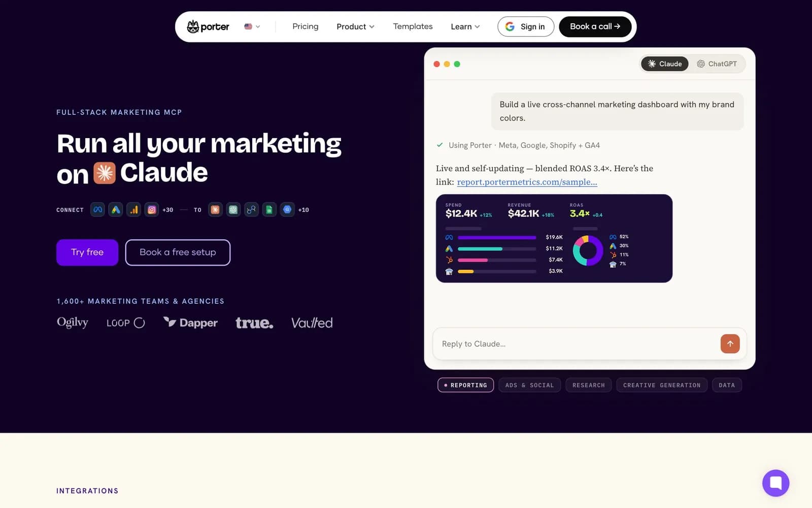Switch the chat demo to ChatGPT

[x=717, y=63]
